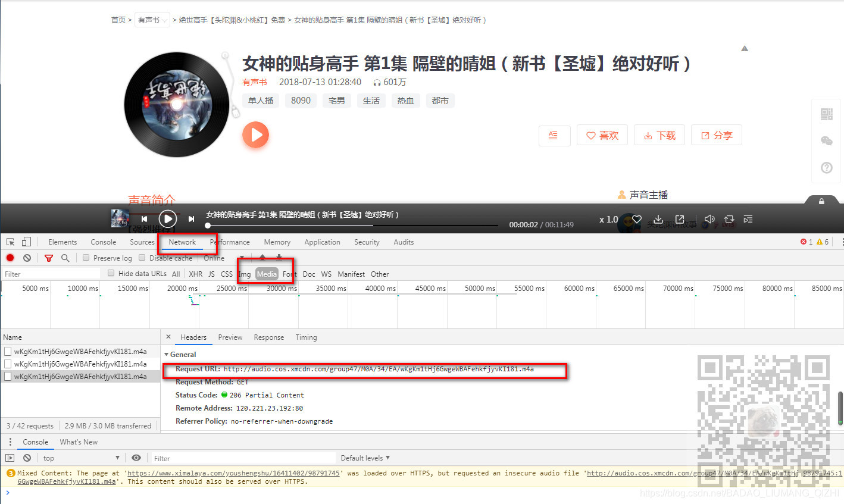This screenshot has width=844, height=504.
Task: Click the 分享 share button
Action: point(717,136)
